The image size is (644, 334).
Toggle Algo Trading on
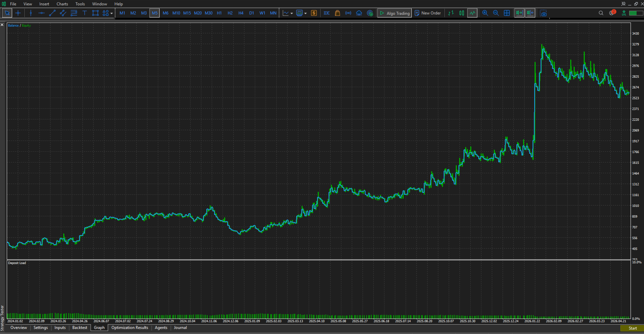(395, 13)
